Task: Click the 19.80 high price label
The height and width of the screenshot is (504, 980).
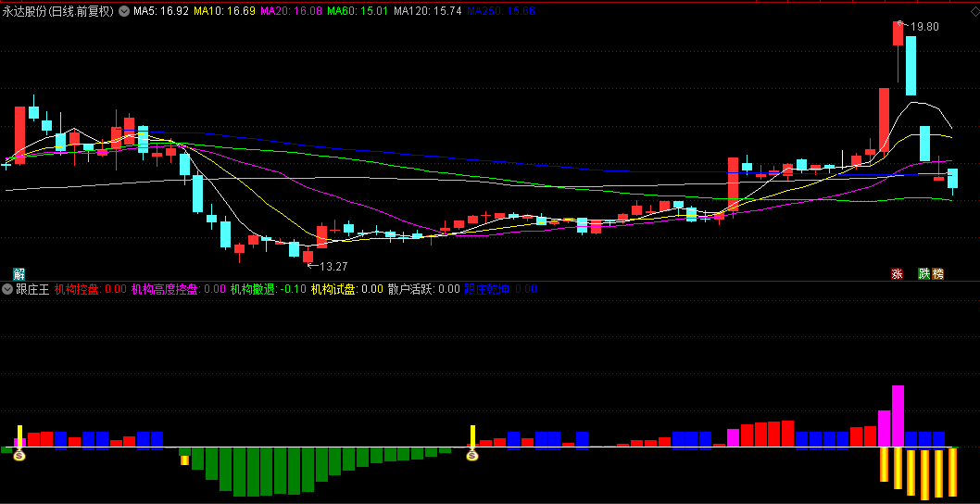Action: [924, 26]
